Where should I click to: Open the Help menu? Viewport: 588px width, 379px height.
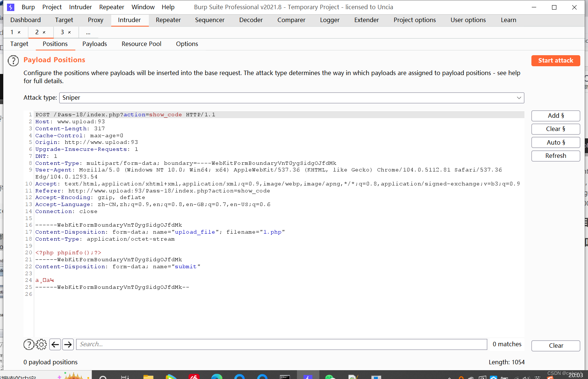click(x=168, y=7)
